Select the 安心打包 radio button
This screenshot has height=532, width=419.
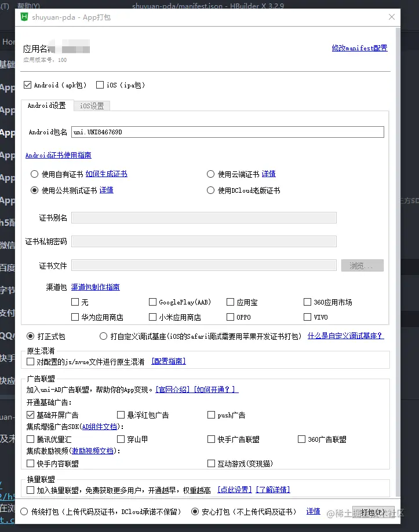point(195,511)
